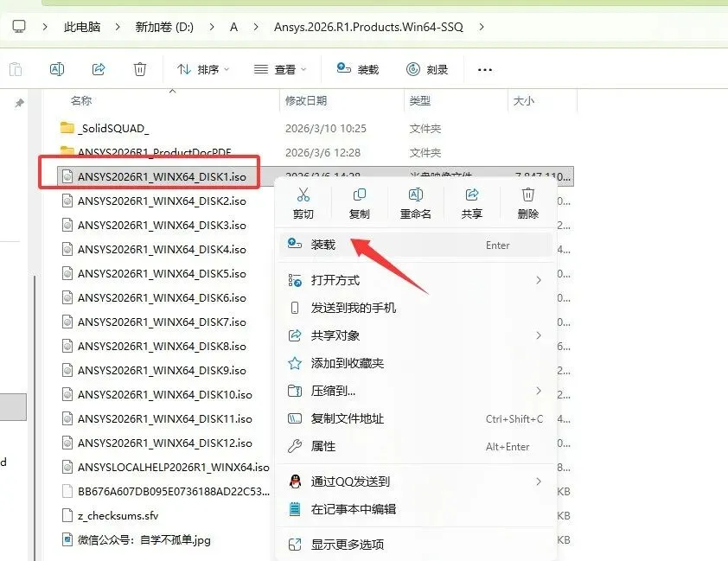The image size is (728, 561).
Task: Expand the 共享对象 submenu arrow
Action: (x=539, y=335)
